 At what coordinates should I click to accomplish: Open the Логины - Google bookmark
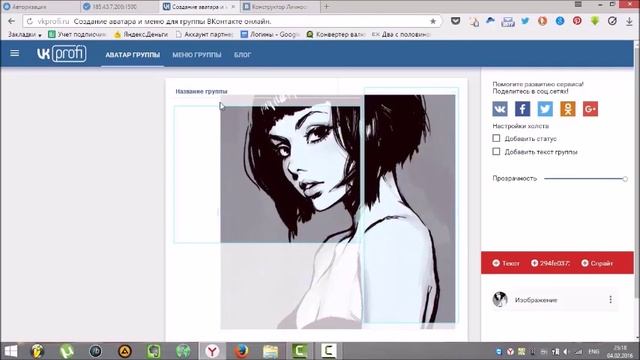click(270, 35)
